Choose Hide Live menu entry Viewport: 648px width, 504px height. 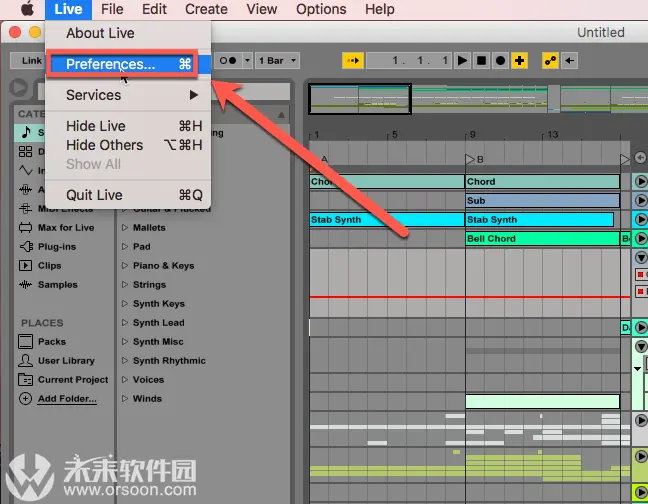(x=128, y=126)
